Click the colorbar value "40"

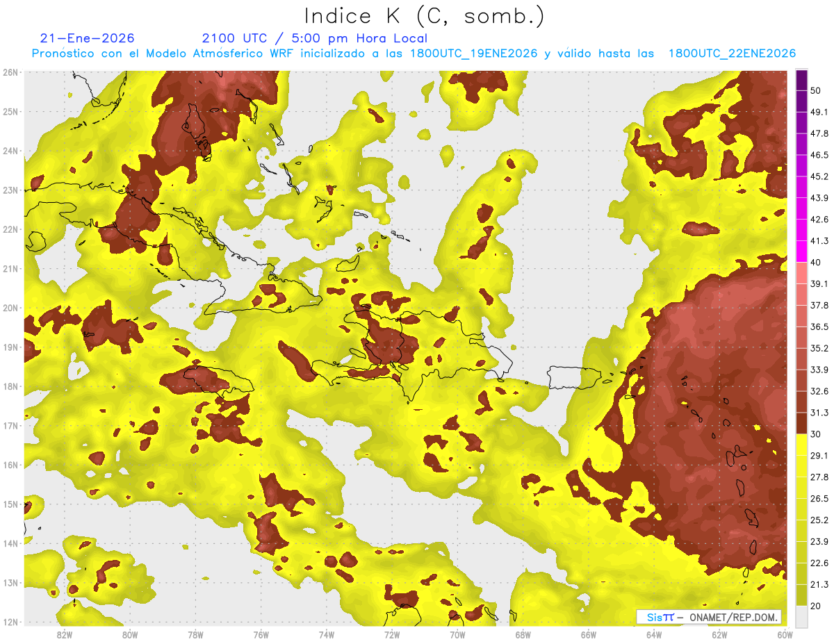click(x=816, y=263)
